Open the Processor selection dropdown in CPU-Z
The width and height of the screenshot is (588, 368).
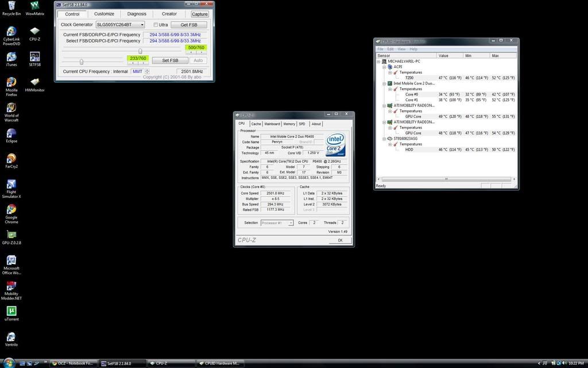[x=277, y=223]
